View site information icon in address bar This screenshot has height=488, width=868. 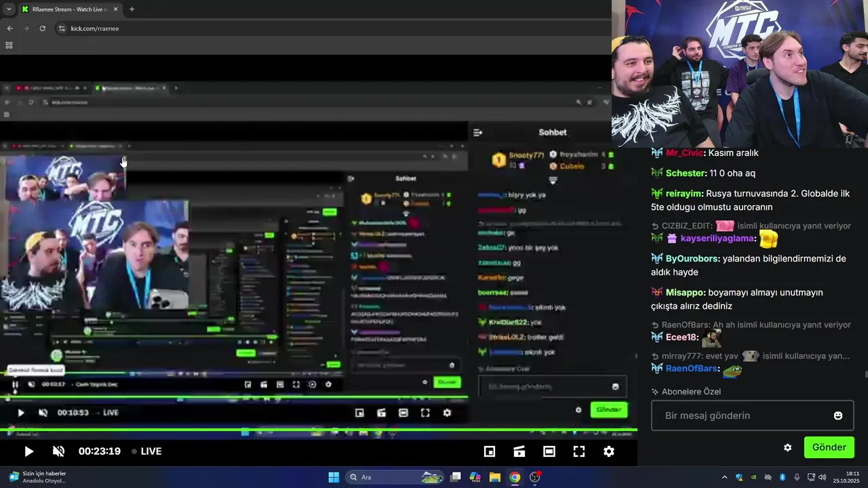62,28
